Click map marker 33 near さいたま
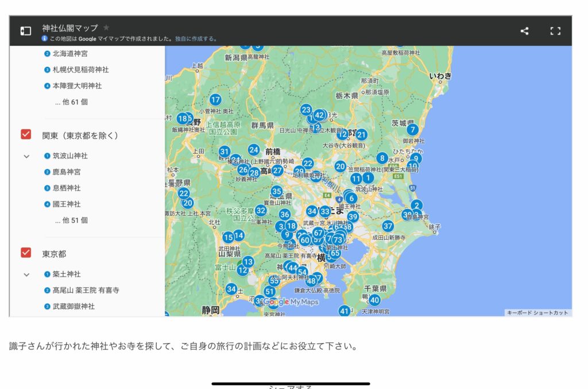The height and width of the screenshot is (389, 588). (325, 211)
